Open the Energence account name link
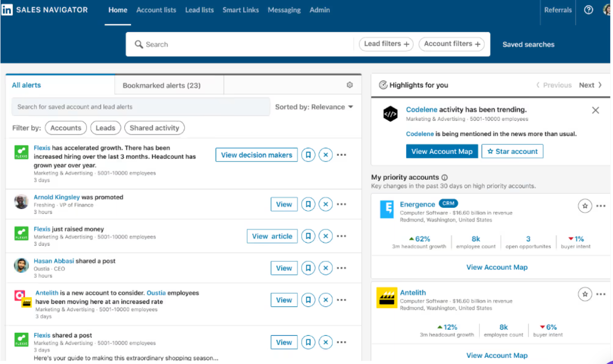Image resolution: width=613 pixels, height=364 pixels. (417, 204)
